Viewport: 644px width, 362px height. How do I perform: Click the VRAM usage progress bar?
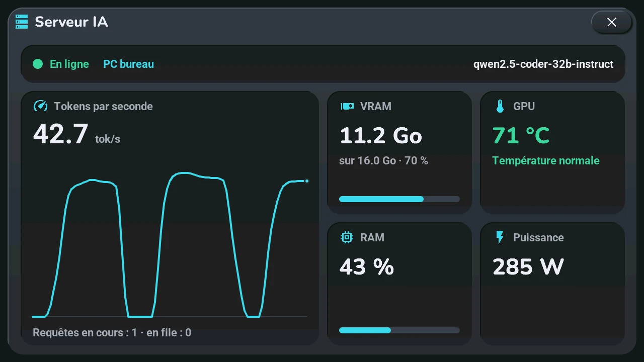click(x=399, y=199)
